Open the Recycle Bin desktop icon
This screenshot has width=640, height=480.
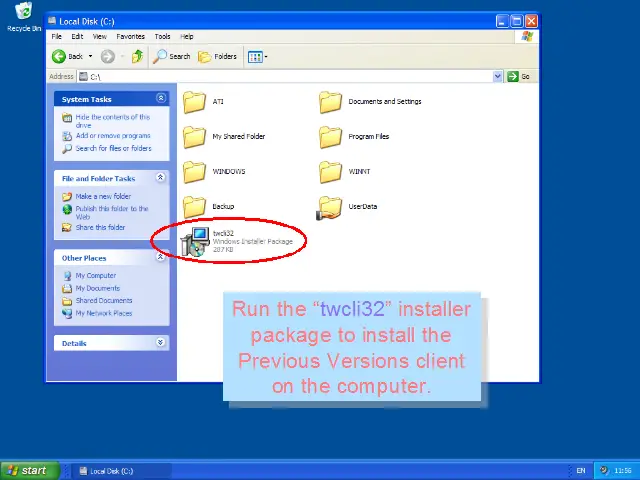point(24,17)
